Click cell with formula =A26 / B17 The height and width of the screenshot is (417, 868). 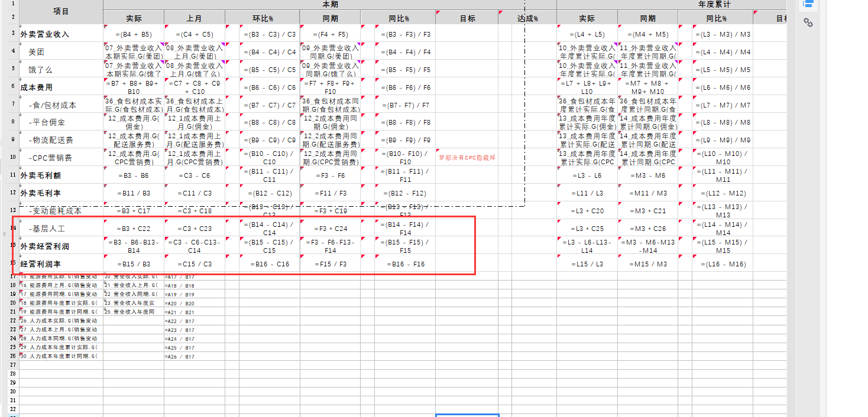click(x=195, y=356)
